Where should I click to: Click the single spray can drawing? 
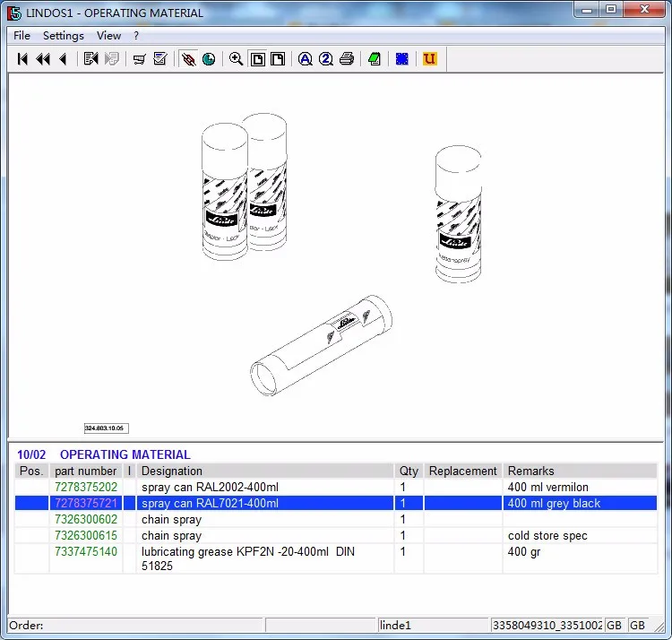pyautogui.click(x=458, y=214)
